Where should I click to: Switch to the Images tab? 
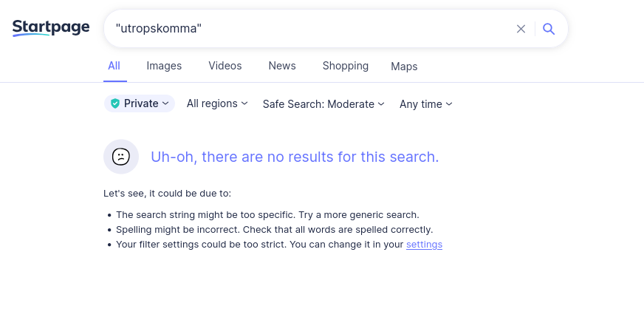click(164, 66)
